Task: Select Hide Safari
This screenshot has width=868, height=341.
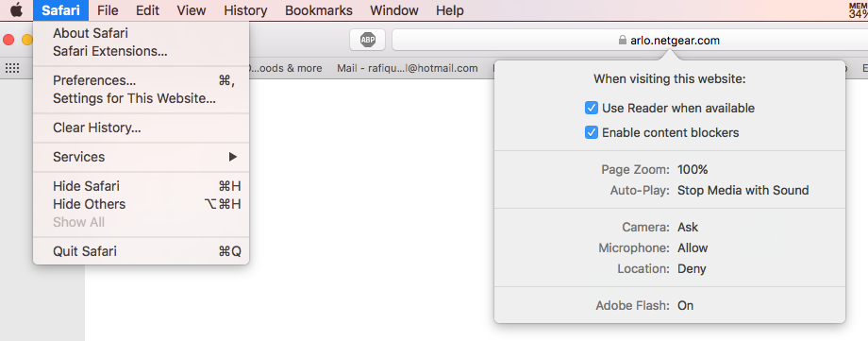Action: pyautogui.click(x=142, y=186)
